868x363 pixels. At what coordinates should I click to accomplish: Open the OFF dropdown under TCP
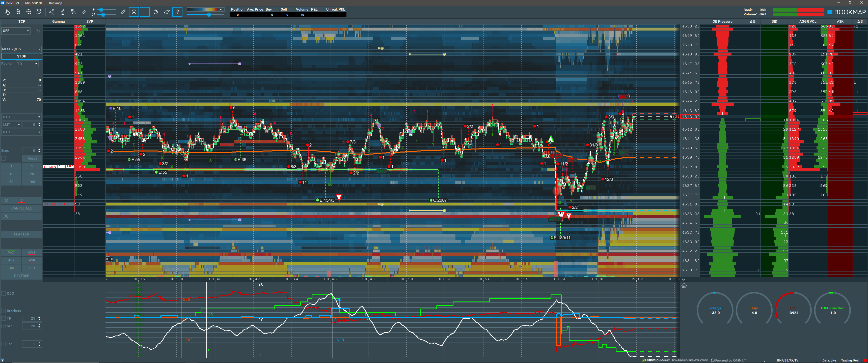pyautogui.click(x=16, y=31)
